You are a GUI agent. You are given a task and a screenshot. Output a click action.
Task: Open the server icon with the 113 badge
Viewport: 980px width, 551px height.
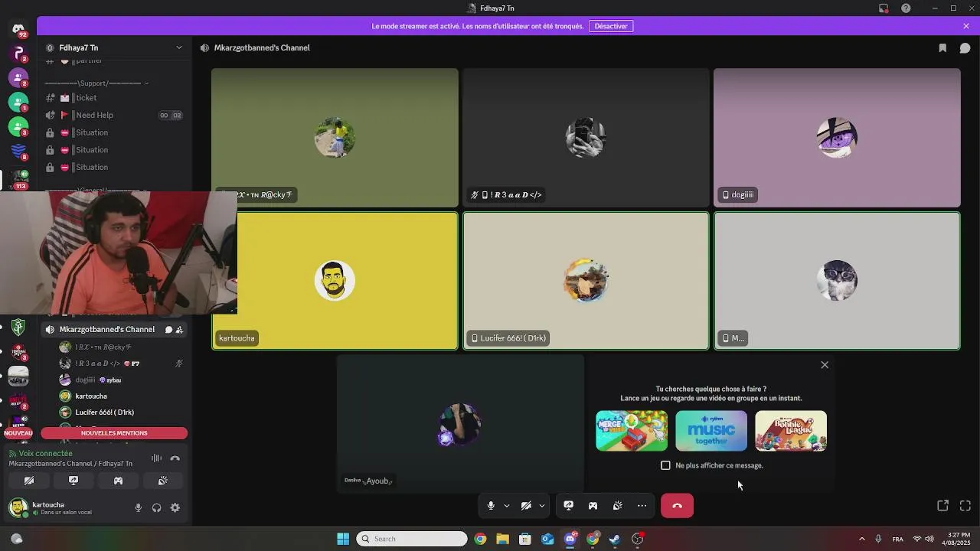pos(18,178)
